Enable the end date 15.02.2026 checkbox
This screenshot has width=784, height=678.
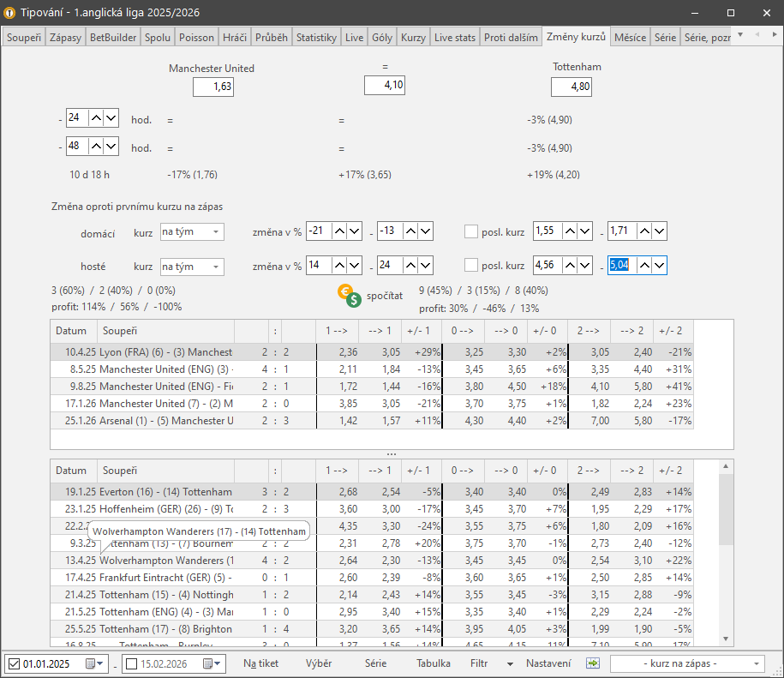pos(131,663)
